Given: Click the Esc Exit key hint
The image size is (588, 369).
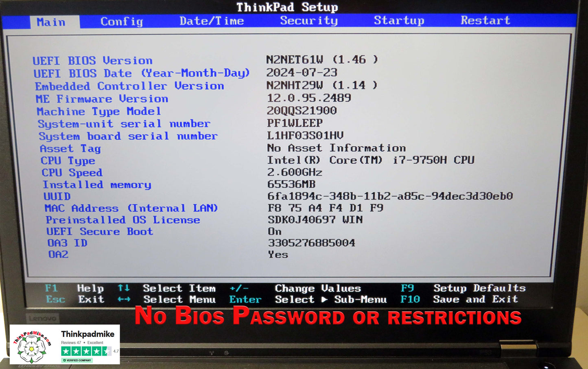Looking at the screenshot, I should click(x=75, y=300).
